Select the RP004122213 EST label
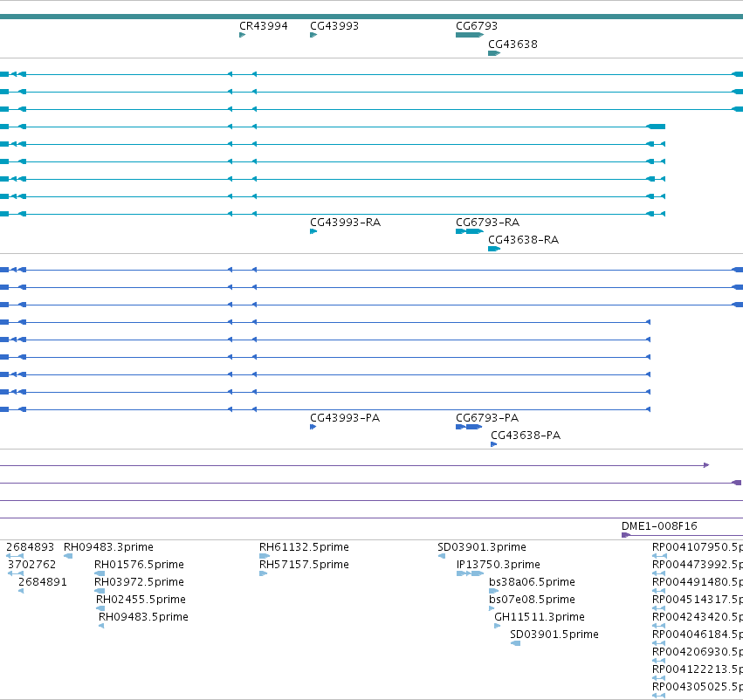743x700 pixels. 697,670
